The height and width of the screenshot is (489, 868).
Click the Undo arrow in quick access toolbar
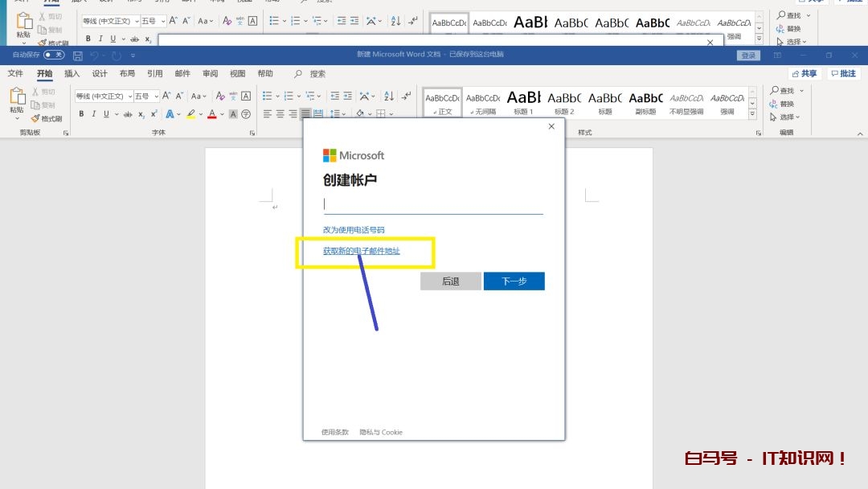[x=94, y=55]
